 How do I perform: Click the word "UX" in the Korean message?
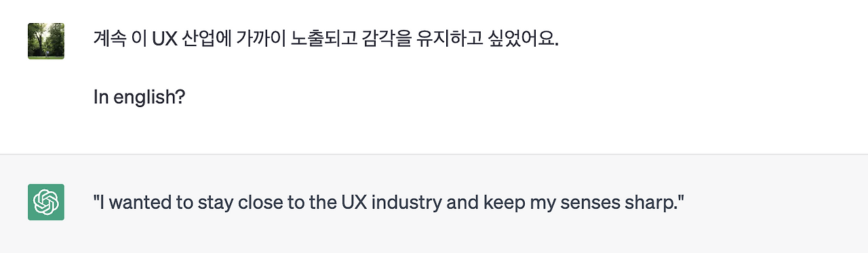coord(164,39)
